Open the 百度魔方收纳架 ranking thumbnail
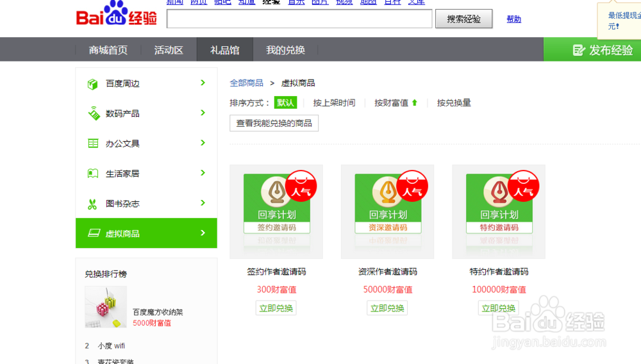This screenshot has height=364, width=641. (106, 307)
